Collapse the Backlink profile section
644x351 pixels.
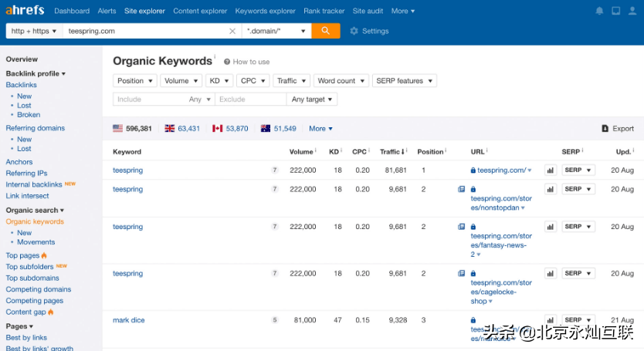tap(36, 73)
